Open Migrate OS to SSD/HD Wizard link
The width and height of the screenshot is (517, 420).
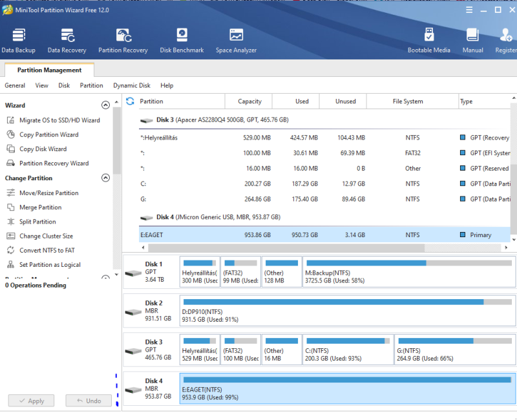[x=59, y=120]
